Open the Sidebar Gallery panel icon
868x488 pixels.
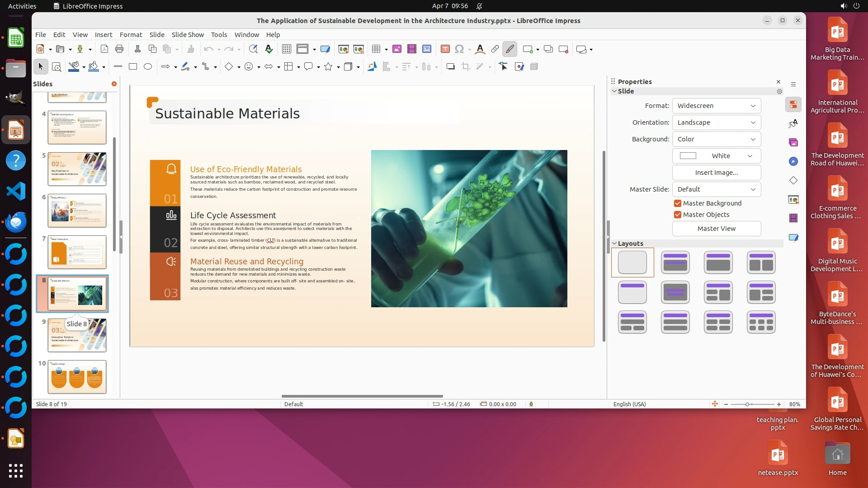(x=793, y=143)
